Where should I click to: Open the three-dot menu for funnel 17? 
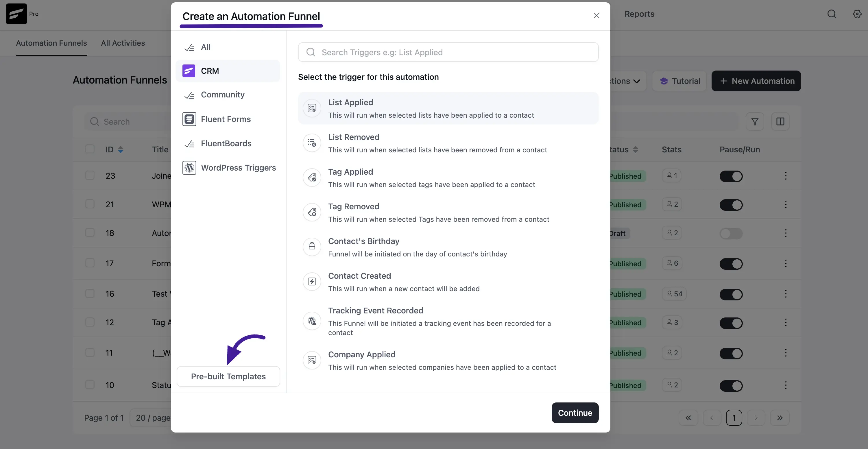[786, 263]
